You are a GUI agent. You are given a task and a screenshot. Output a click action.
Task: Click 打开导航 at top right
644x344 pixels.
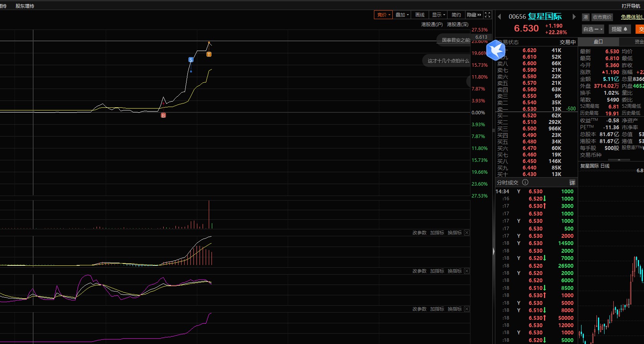pyautogui.click(x=631, y=6)
